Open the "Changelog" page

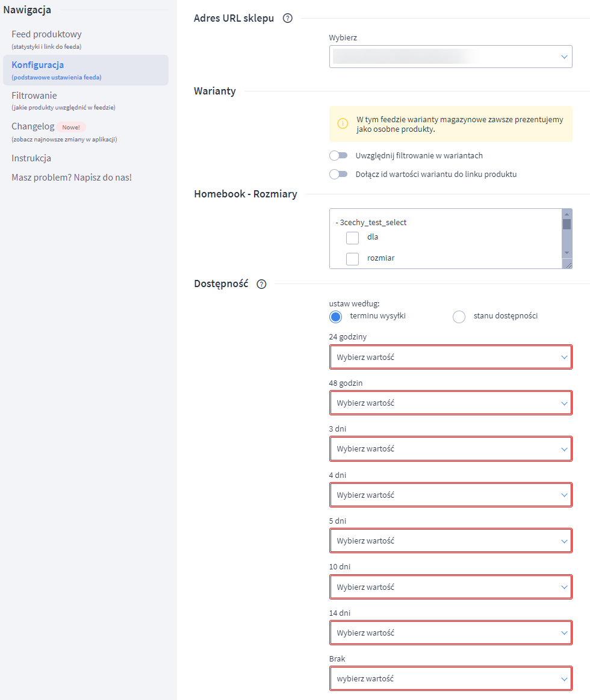point(33,126)
